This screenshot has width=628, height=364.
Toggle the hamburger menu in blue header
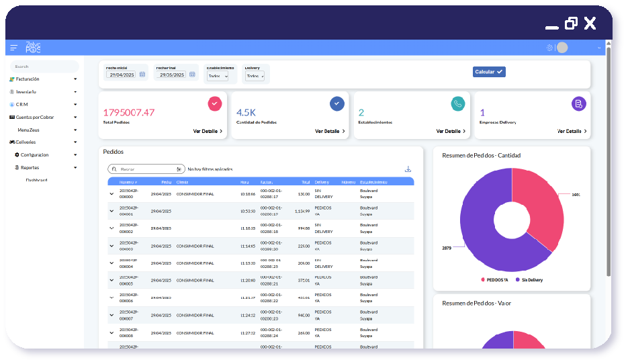(13, 48)
